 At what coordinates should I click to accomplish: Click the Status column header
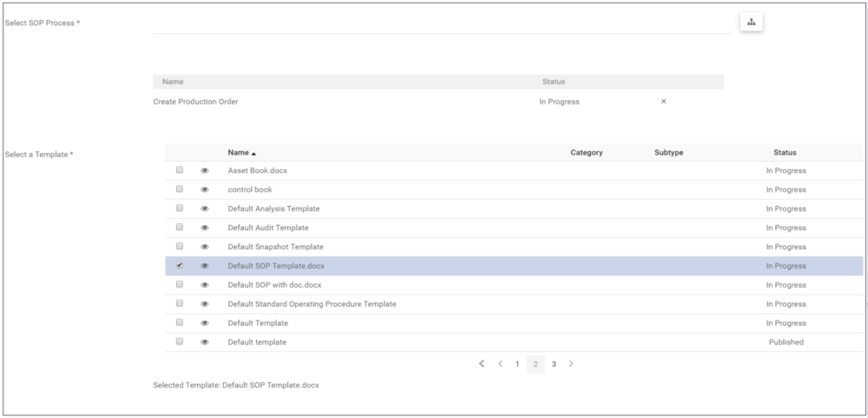click(785, 153)
